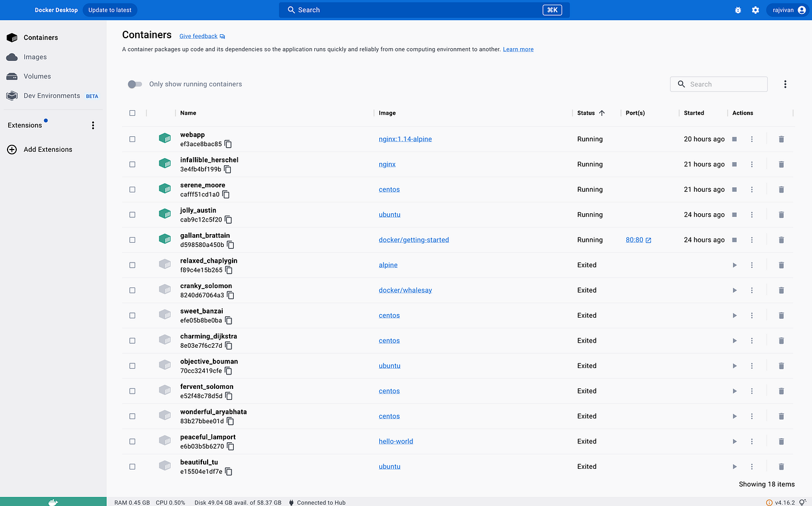The height and width of the screenshot is (506, 812).
Task: Select the cranky_solomon container checkbox
Action: point(132,290)
